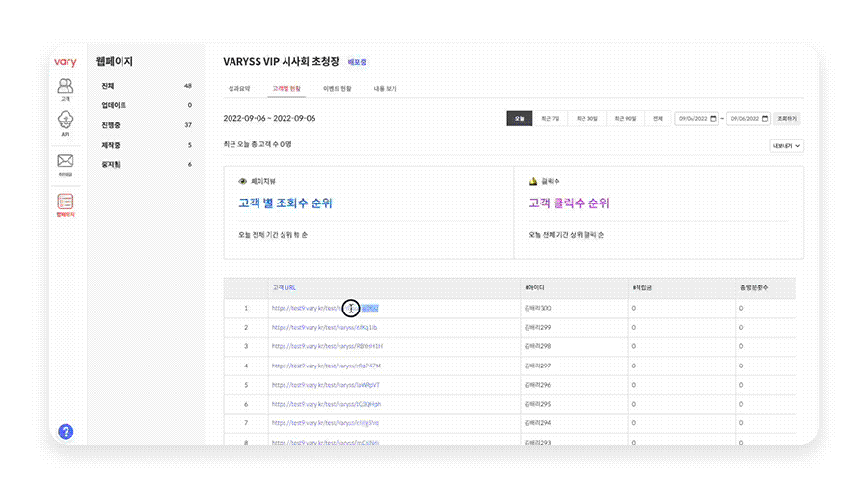Select 중지됨 list item showing 6
The image size is (868, 488).
pos(147,164)
